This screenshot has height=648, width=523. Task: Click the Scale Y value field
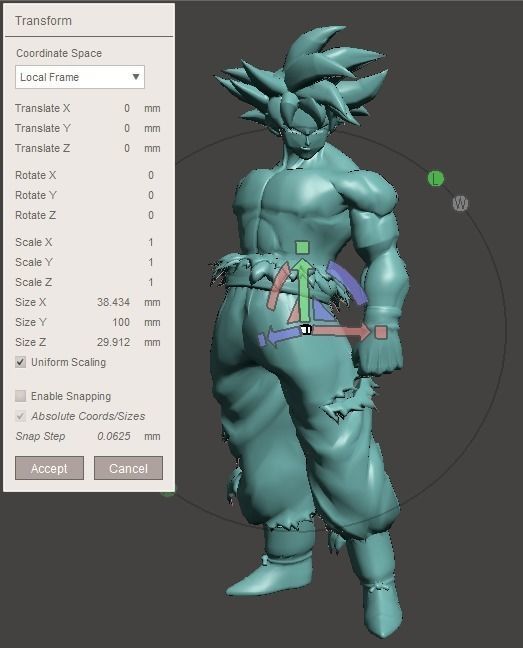pos(151,262)
